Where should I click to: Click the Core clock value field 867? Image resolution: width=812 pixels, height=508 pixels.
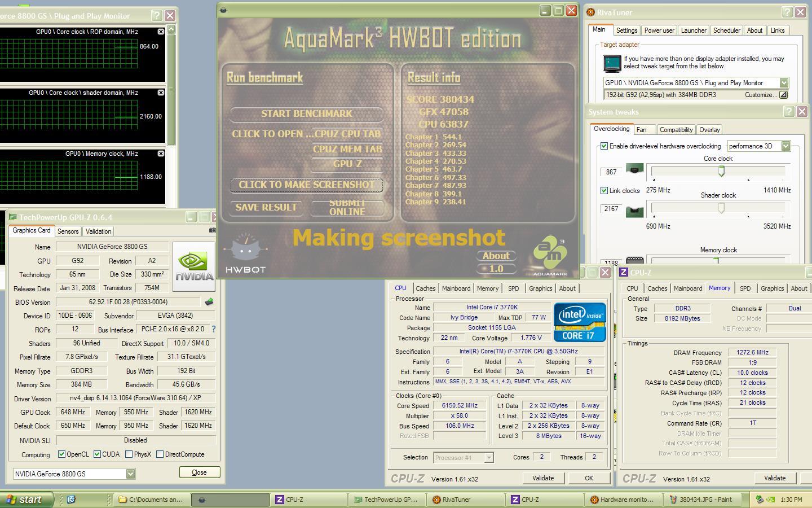click(x=611, y=172)
